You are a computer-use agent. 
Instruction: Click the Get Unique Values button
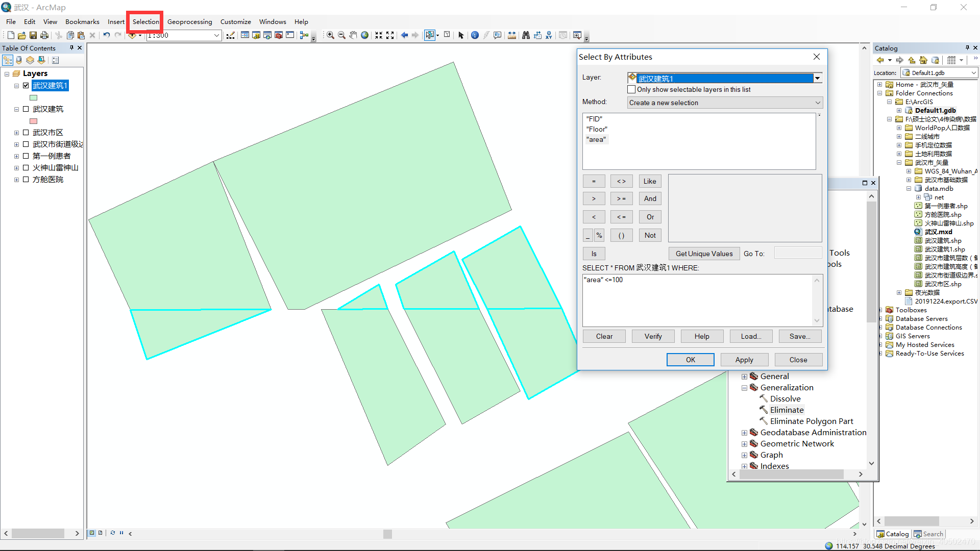click(x=703, y=253)
